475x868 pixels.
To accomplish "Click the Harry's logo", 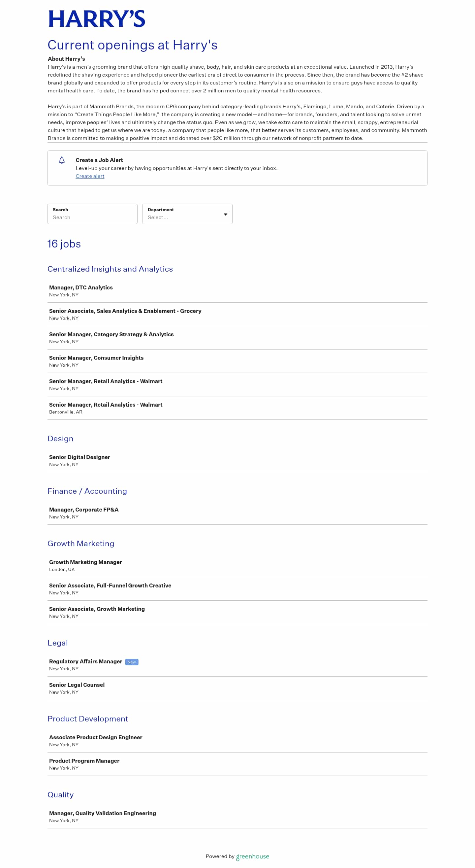I will click(x=97, y=19).
